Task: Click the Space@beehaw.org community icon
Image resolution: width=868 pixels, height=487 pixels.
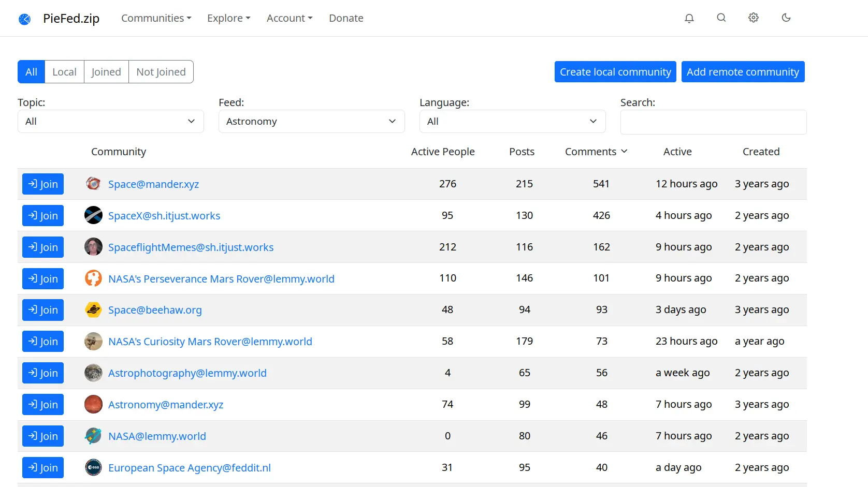Action: point(93,310)
